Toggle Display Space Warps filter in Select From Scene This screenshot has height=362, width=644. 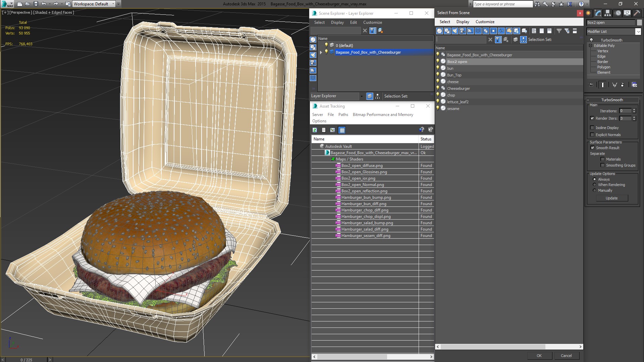[x=478, y=31]
